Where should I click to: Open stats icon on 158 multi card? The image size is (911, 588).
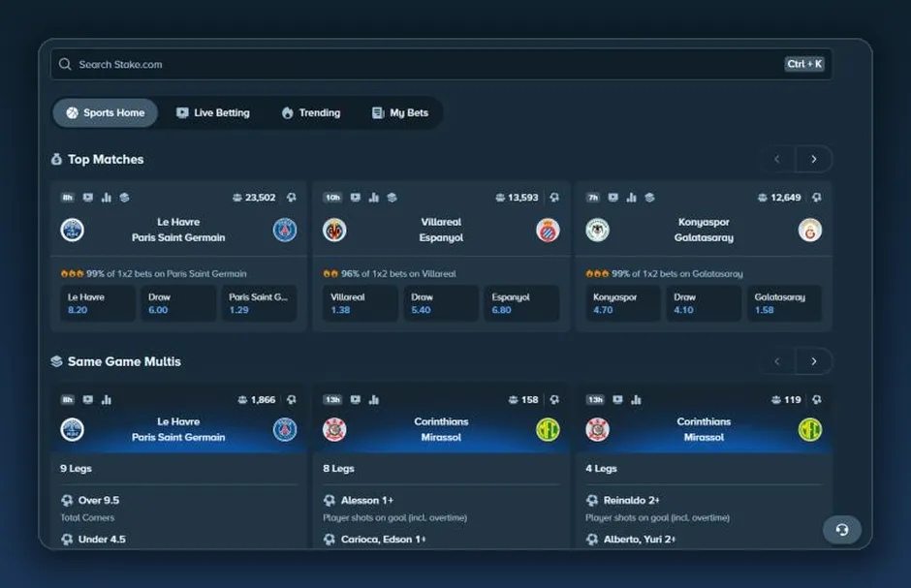tap(374, 399)
